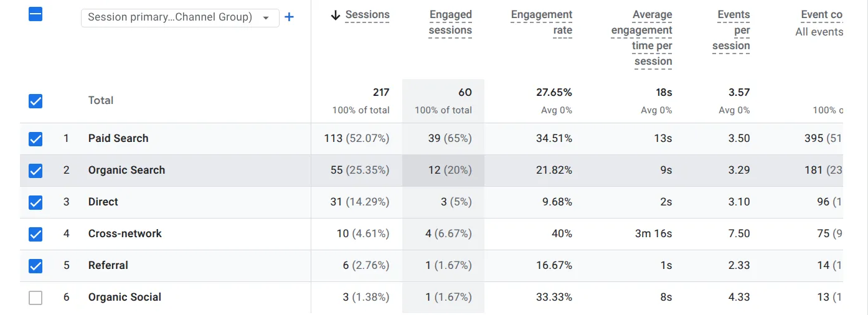Click the plus icon to add dimension
868x315 pixels.
[289, 17]
